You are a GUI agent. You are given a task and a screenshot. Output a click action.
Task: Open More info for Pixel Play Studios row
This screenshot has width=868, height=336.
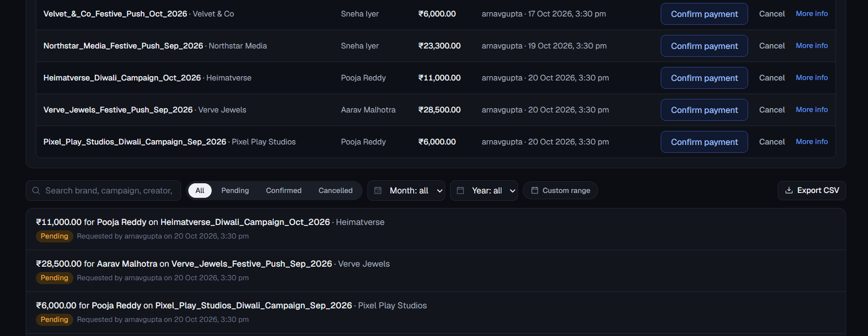[812, 142]
